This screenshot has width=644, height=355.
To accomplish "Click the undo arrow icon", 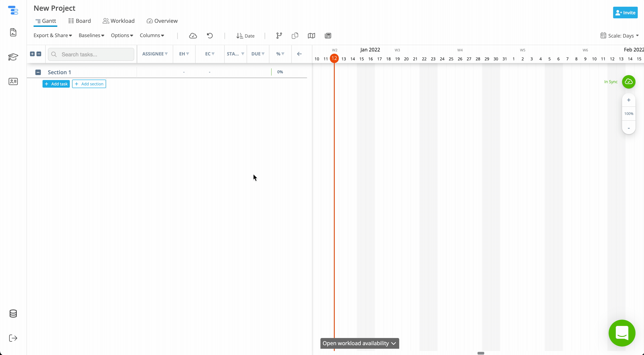I will 210,36.
